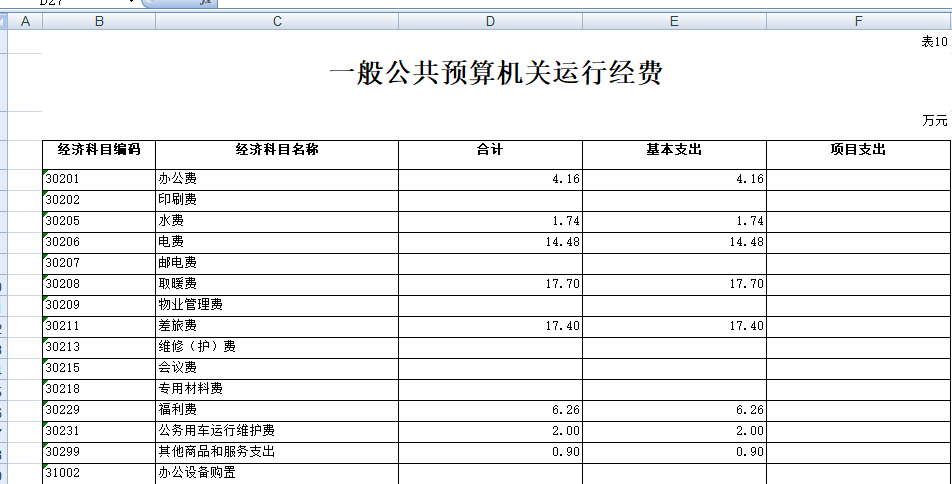The width and height of the screenshot is (952, 484).
Task: Select the 合计 header cell
Action: click(x=490, y=150)
